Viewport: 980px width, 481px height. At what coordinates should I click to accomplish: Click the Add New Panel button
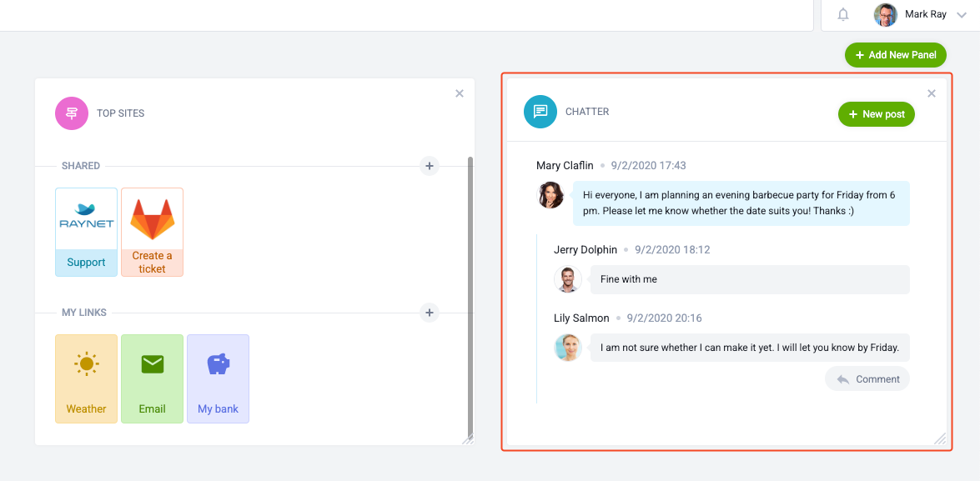pyautogui.click(x=895, y=54)
